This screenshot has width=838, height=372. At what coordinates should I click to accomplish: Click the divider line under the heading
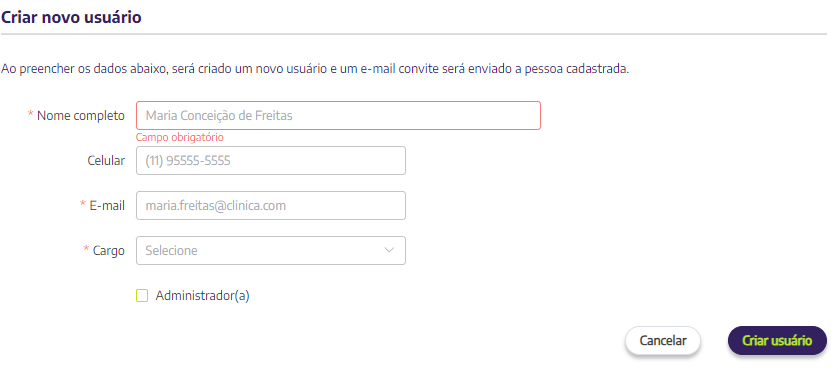click(x=414, y=34)
